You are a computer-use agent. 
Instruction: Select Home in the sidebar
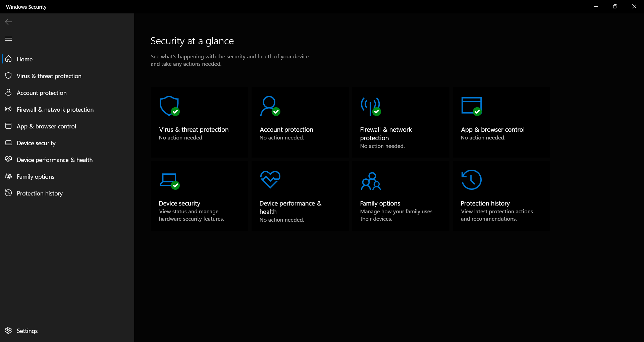[24, 59]
